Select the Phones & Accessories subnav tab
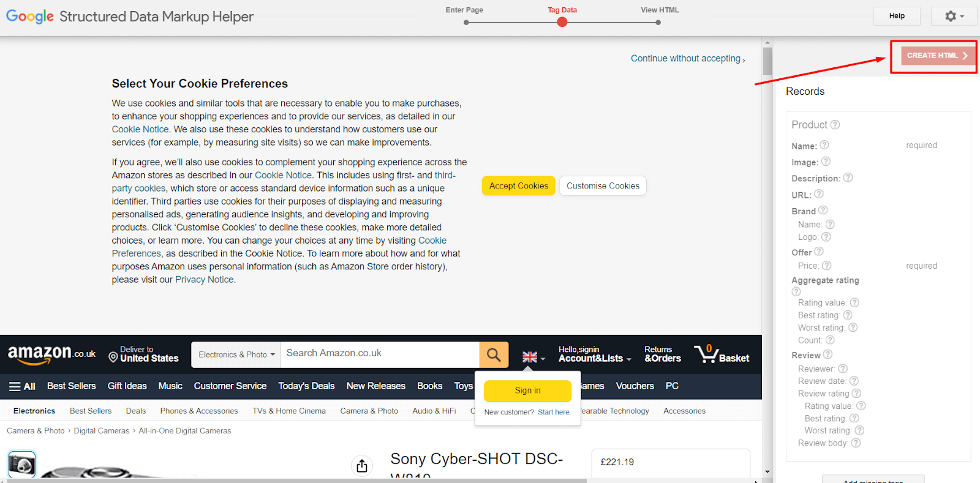The image size is (980, 483). (199, 411)
